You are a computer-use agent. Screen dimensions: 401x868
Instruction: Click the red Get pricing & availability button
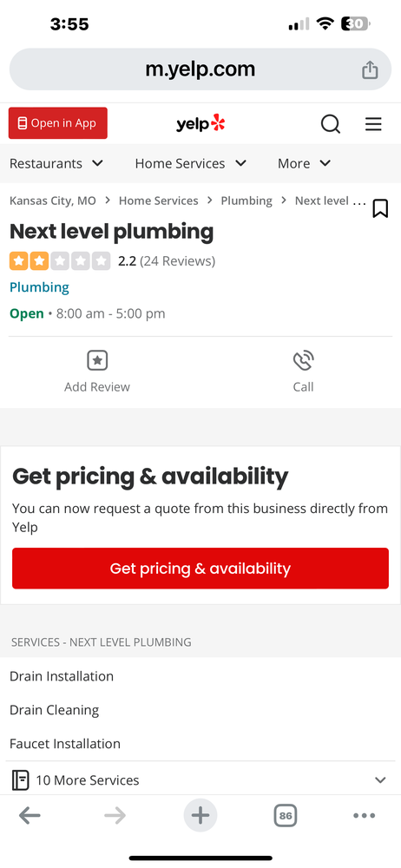click(200, 569)
